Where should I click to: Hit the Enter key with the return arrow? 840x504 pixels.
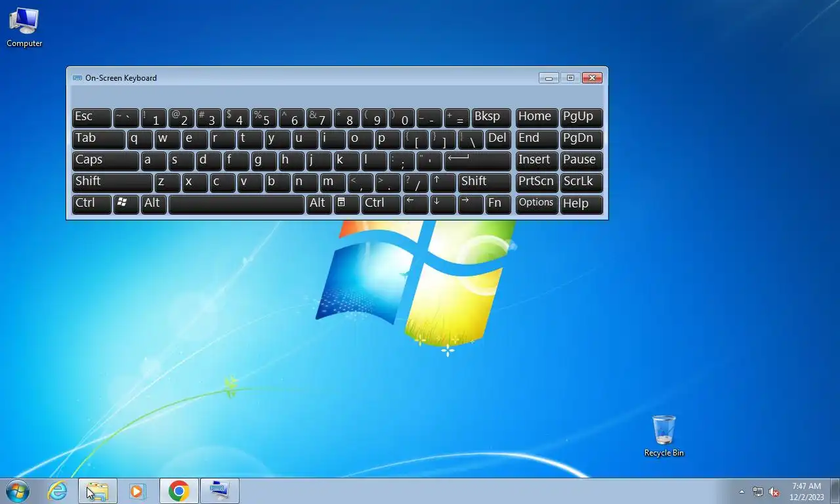[478, 161]
